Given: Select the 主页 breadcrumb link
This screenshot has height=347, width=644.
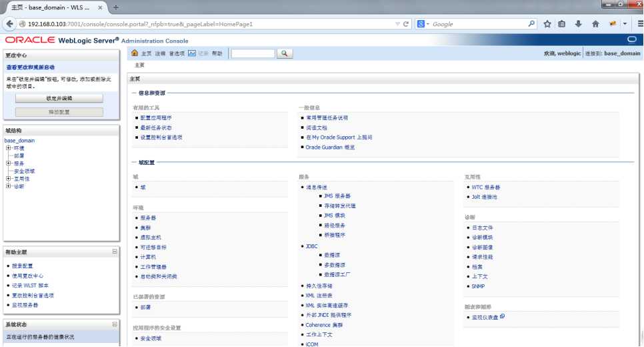Looking at the screenshot, I should pyautogui.click(x=139, y=65).
